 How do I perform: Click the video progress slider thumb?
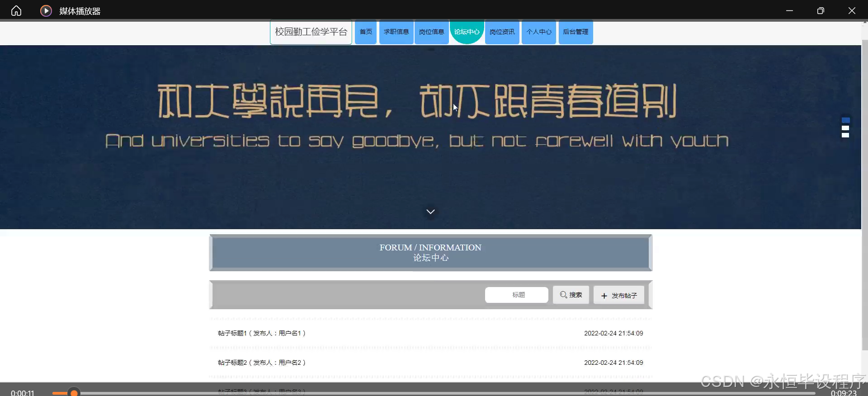(74, 393)
